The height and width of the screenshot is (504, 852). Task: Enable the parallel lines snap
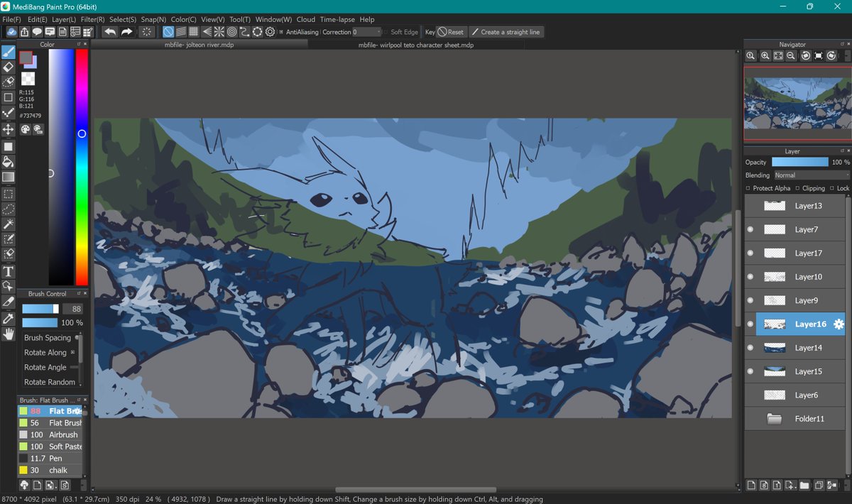180,32
